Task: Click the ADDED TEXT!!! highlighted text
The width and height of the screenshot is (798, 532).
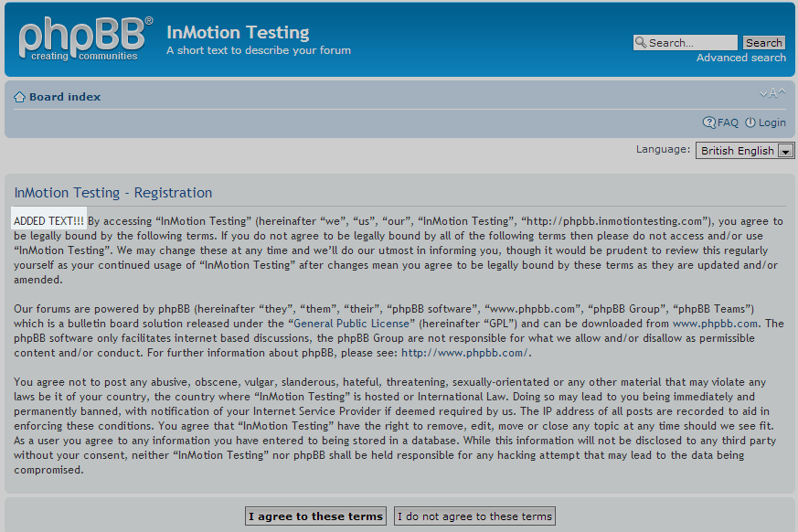Action: pos(48,221)
